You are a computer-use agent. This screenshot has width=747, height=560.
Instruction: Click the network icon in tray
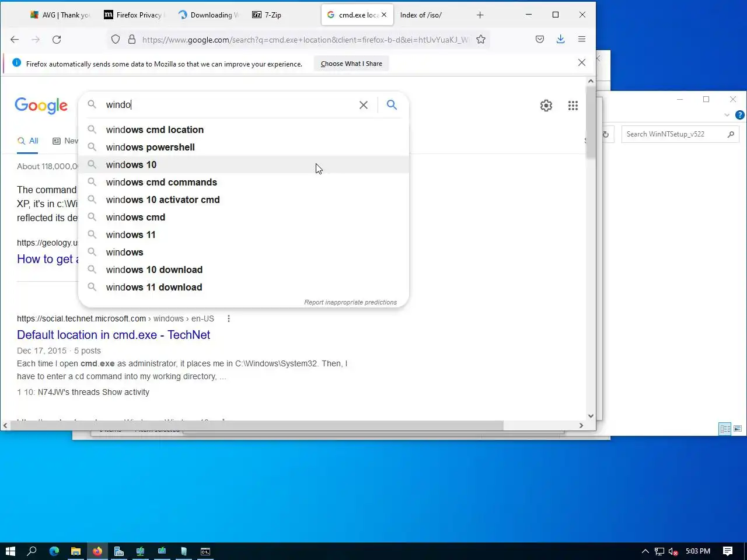tap(659, 551)
